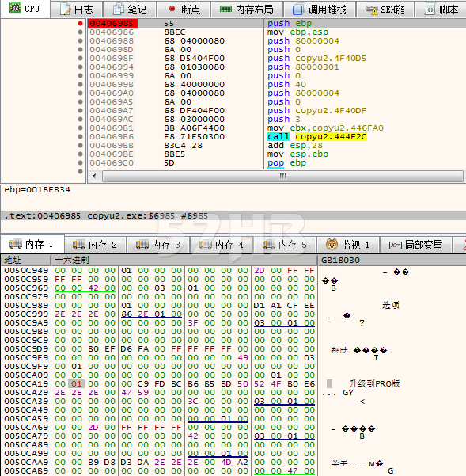Click the script file icon on 脚本 tab

(430, 10)
